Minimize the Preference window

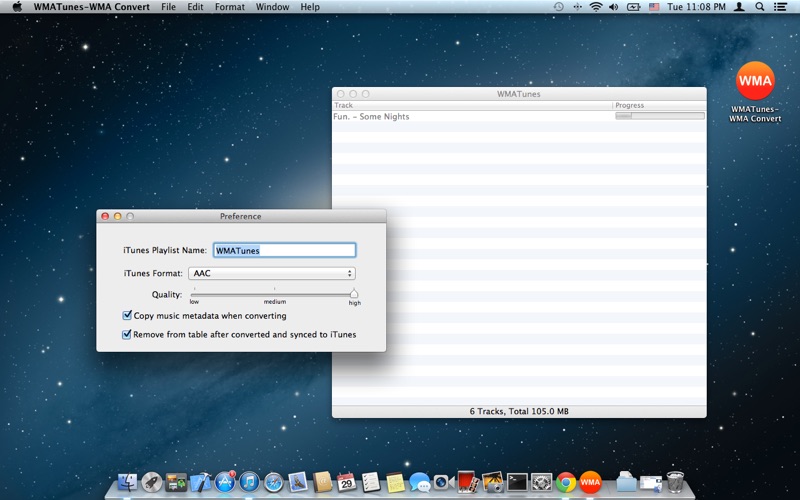[x=117, y=216]
